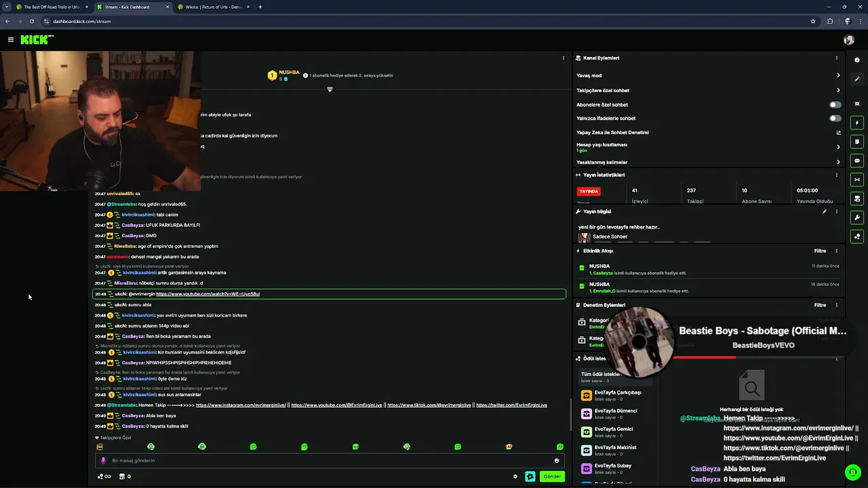Click the EvoTayfa Çarkçıbaşı reward icon

(587, 395)
